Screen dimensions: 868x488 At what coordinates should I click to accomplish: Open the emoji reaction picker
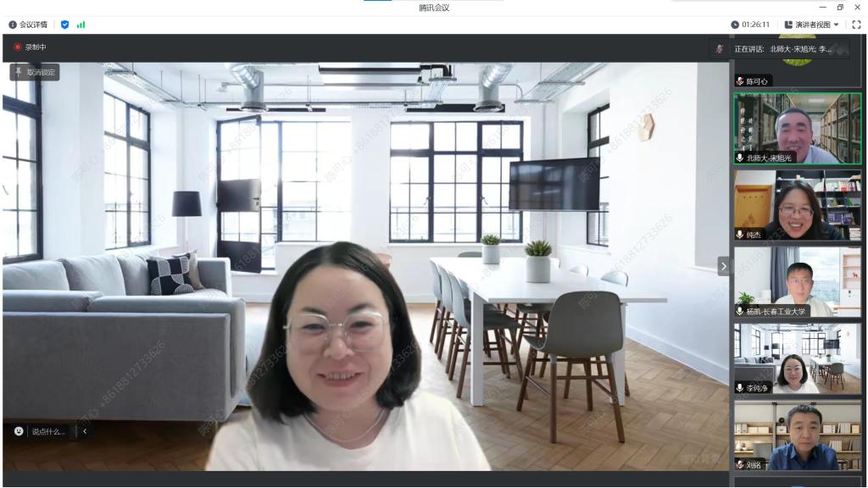pyautogui.click(x=19, y=431)
